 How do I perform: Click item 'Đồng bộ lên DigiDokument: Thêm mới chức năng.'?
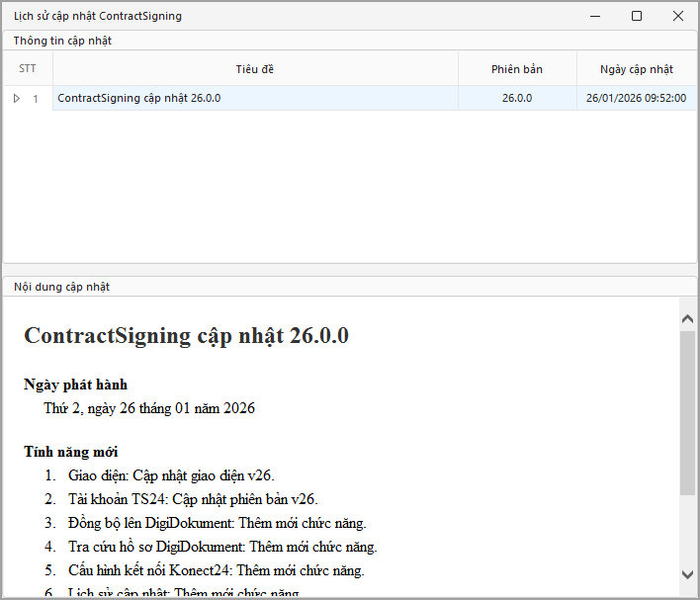pyautogui.click(x=217, y=523)
